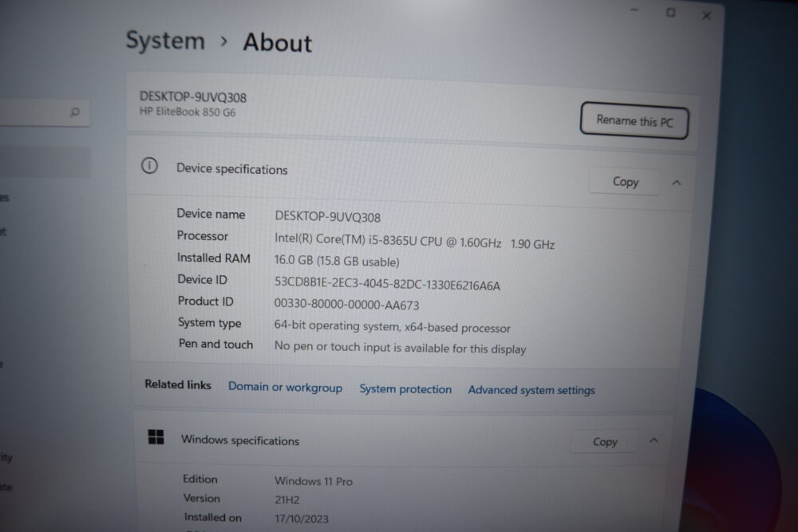Select installed RAM value 16.0 GB
This screenshot has width=798, height=532.
tap(337, 261)
